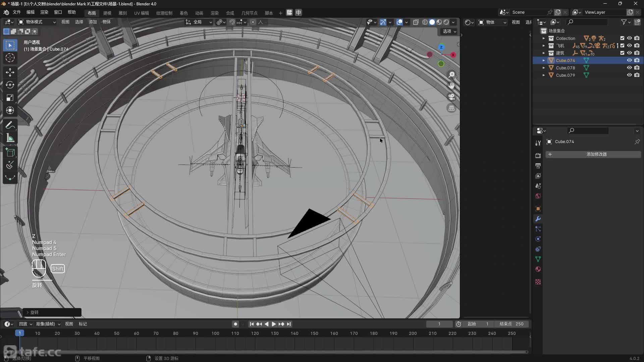
Task: Toggle X-ray display in viewport header
Action: tap(416, 22)
